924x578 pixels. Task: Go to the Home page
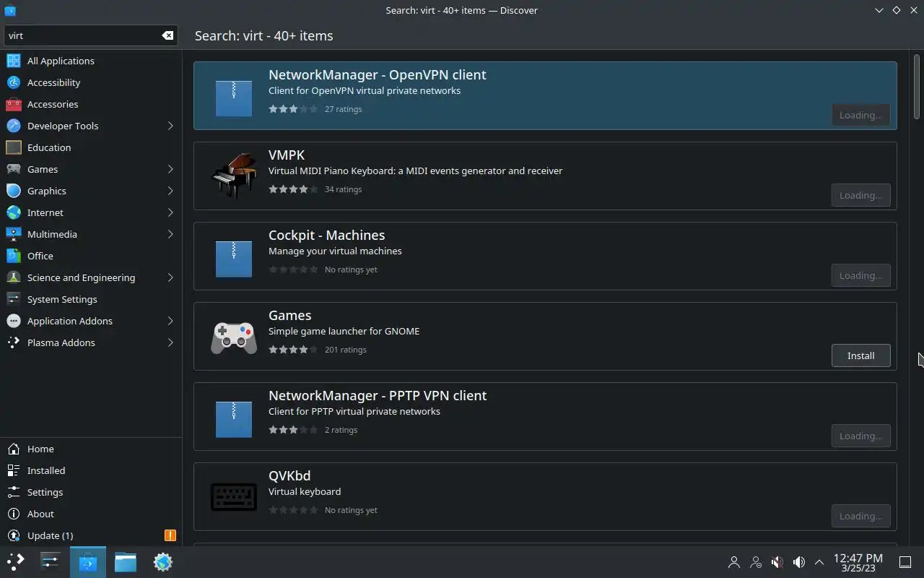point(91,449)
